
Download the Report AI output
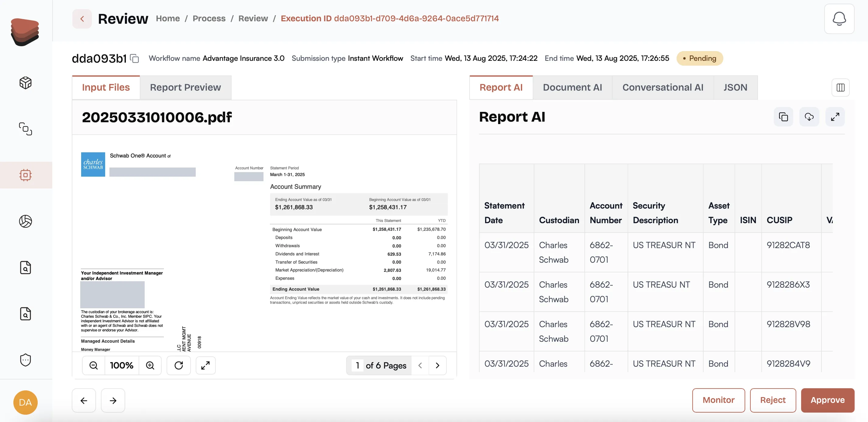coord(809,117)
